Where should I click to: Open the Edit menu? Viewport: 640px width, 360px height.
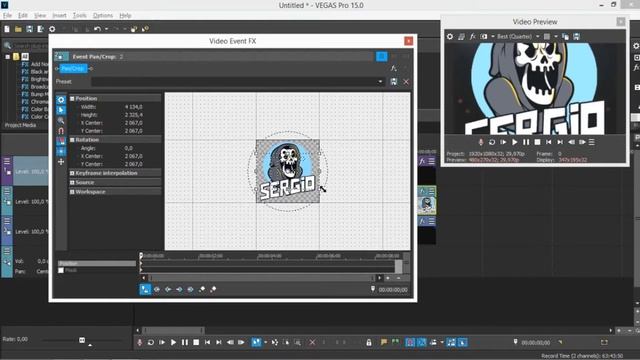click(x=22, y=16)
